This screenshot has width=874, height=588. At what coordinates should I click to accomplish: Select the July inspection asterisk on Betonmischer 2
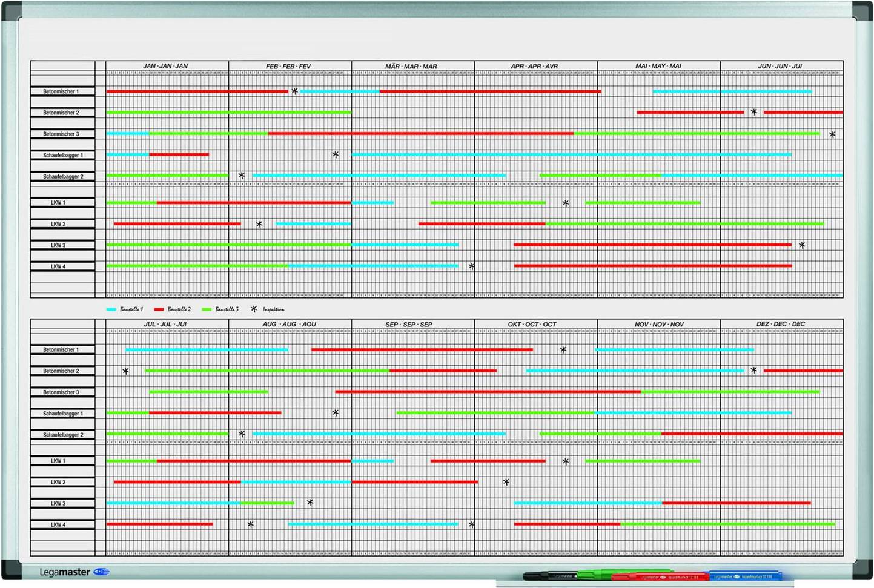tap(125, 371)
